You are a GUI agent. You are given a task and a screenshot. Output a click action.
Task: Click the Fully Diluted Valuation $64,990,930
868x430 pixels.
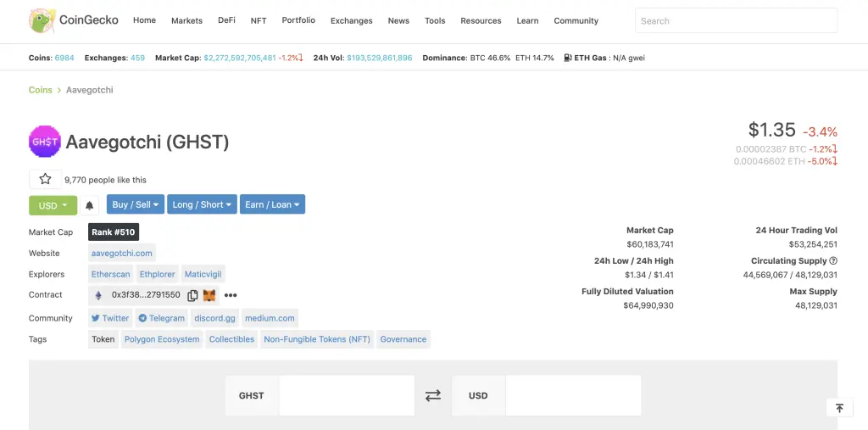pyautogui.click(x=648, y=305)
